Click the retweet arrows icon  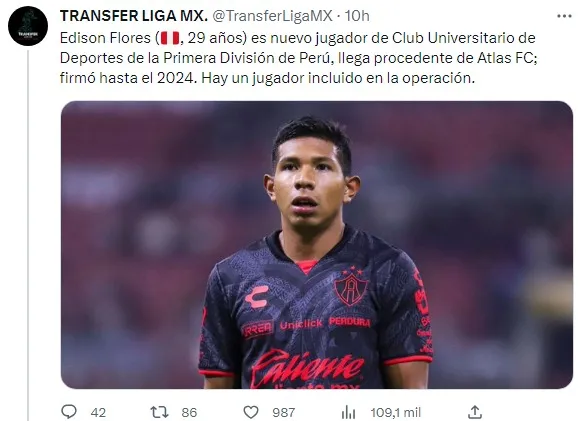(x=159, y=412)
